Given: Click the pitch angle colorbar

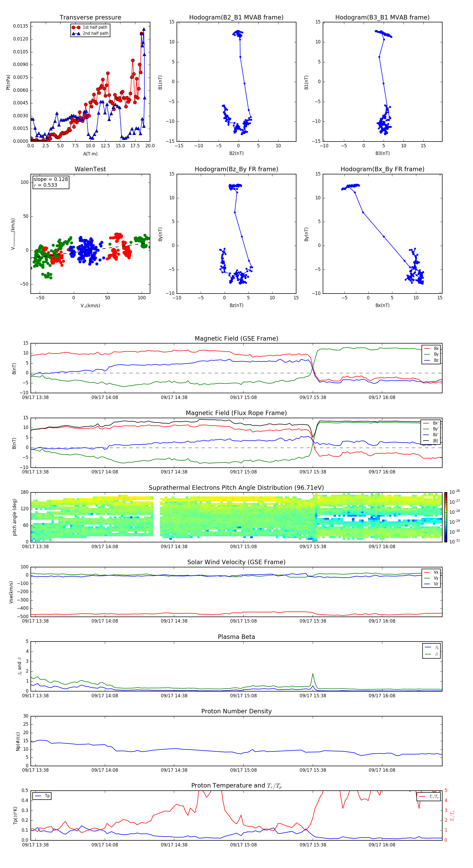Looking at the screenshot, I should (x=446, y=517).
